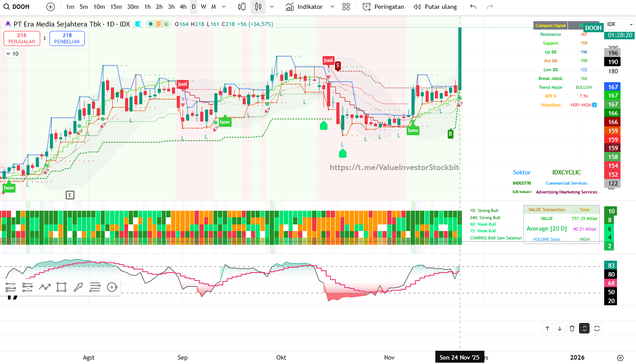Undo the last chart action
The height and width of the screenshot is (364, 636).
473,7
